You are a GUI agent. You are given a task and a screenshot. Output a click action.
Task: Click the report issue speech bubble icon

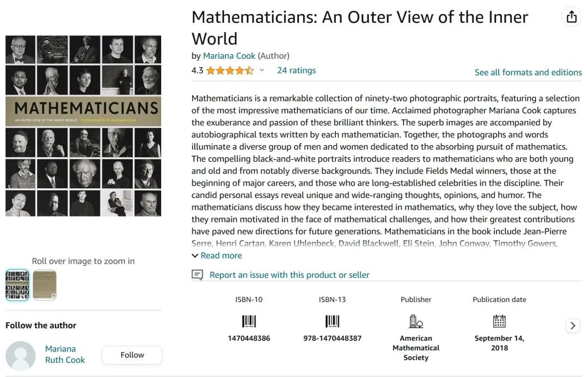click(x=197, y=275)
